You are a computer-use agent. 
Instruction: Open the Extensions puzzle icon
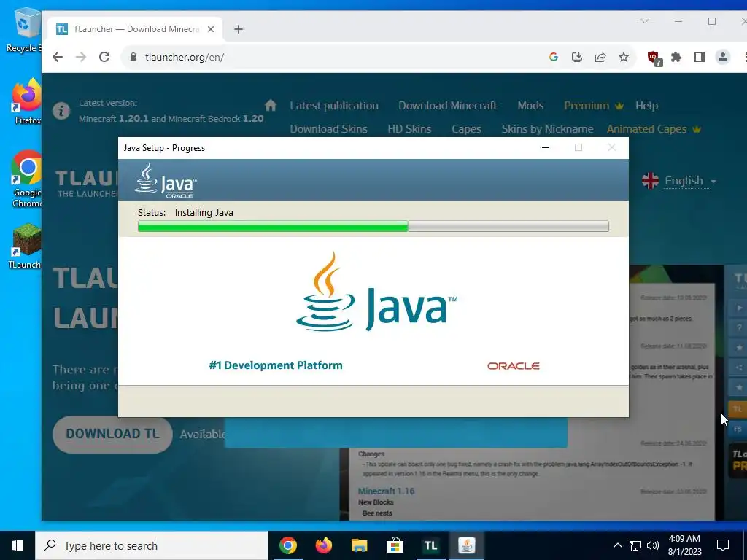[676, 57]
